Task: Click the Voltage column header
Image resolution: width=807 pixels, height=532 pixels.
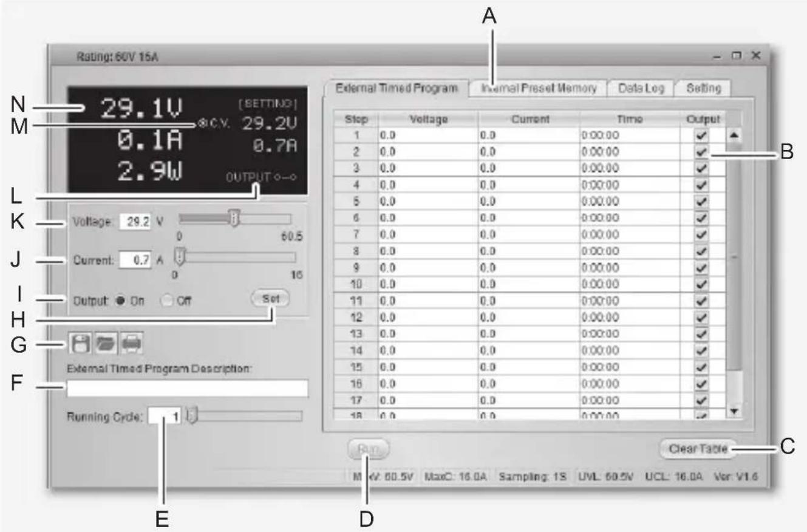Action: point(428,120)
